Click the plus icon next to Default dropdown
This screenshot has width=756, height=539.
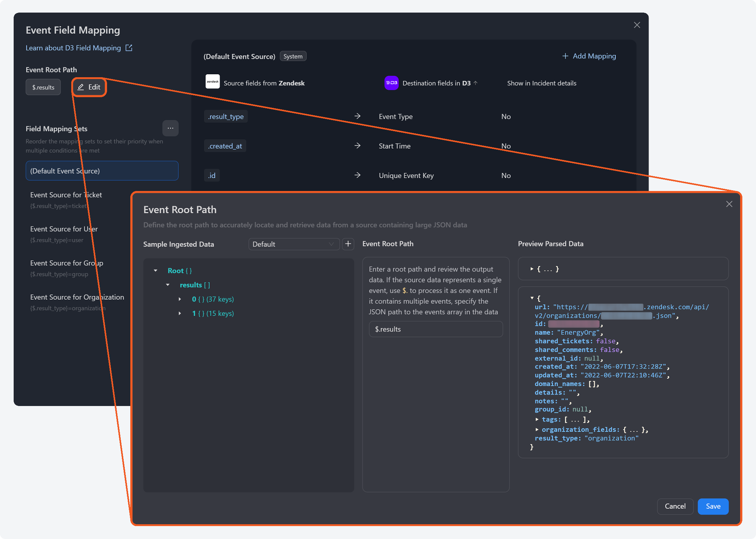pos(348,244)
